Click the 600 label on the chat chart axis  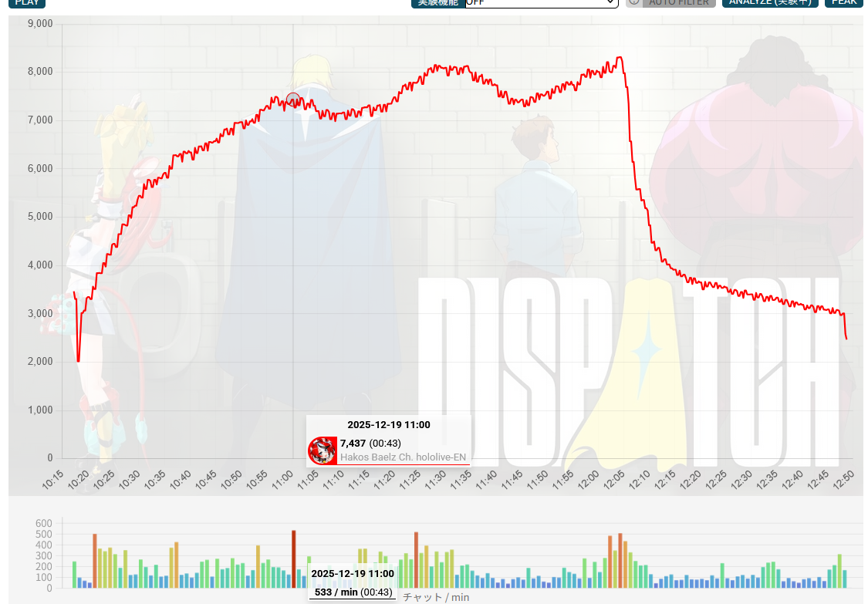click(x=44, y=523)
